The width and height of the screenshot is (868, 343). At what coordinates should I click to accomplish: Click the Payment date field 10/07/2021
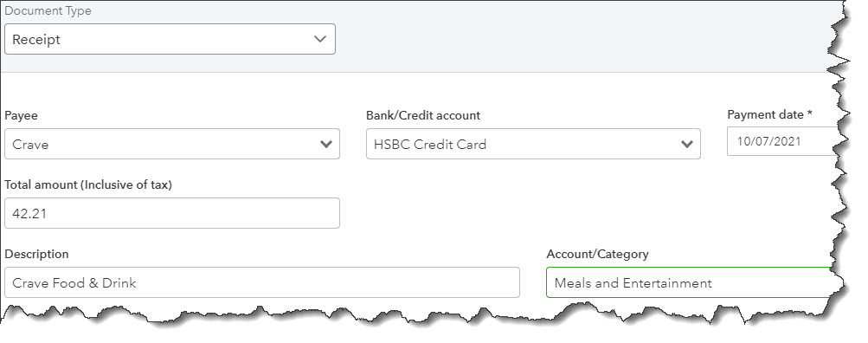click(783, 141)
